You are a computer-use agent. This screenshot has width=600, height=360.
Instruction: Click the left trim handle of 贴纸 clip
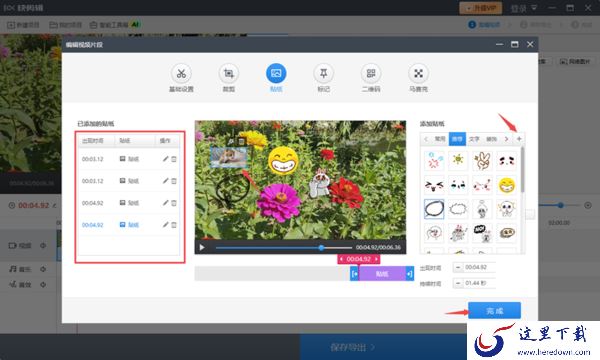[x=355, y=274]
